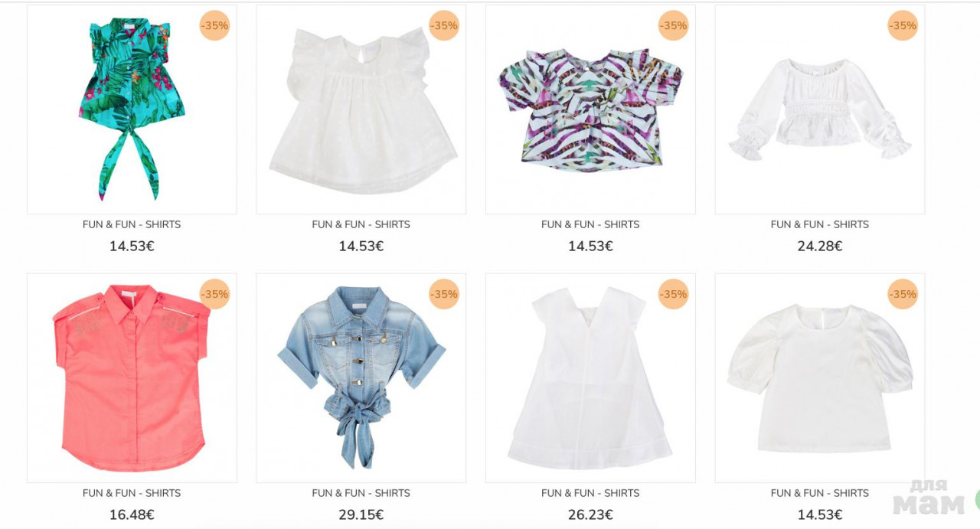This screenshot has height=529, width=980.
Task: Open FUN & FUN - SHIRTS link under denim shirt
Action: pos(361,493)
